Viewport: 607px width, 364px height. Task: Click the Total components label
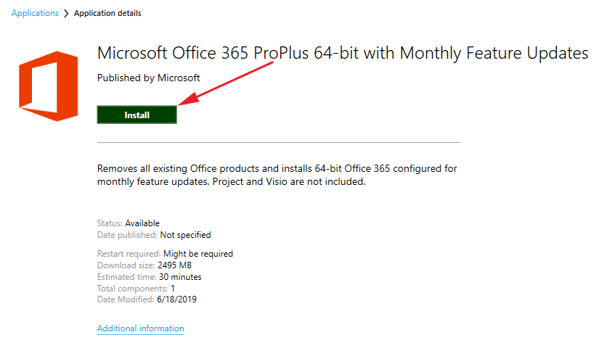(132, 289)
